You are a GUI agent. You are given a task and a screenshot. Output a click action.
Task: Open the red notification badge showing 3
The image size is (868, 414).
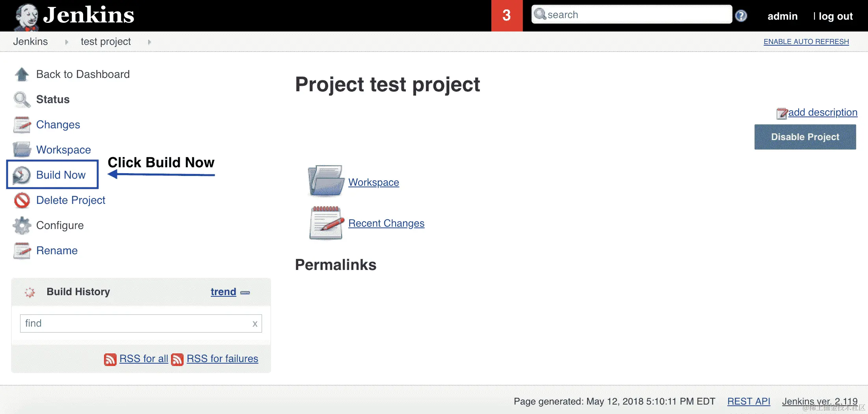click(507, 16)
